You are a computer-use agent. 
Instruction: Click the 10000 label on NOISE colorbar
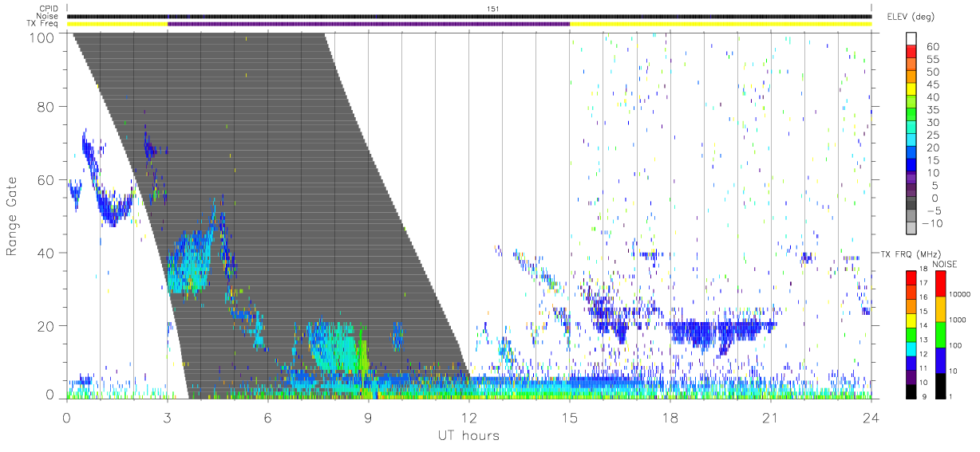click(959, 295)
